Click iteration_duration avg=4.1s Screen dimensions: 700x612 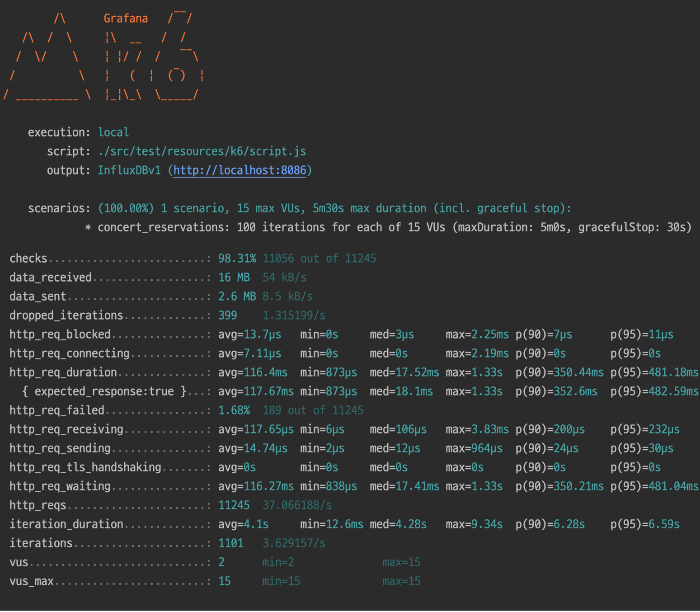click(x=243, y=524)
